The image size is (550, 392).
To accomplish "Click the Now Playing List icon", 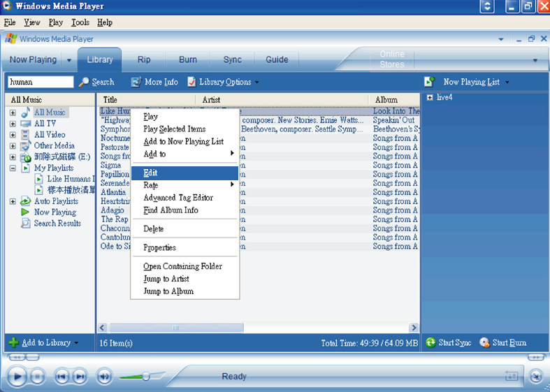I will (x=429, y=82).
